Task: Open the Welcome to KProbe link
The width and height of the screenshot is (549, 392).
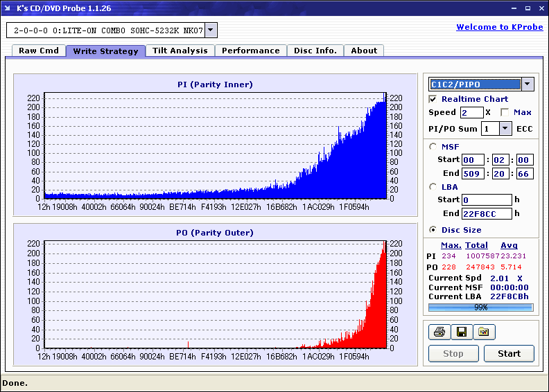Action: (x=500, y=27)
